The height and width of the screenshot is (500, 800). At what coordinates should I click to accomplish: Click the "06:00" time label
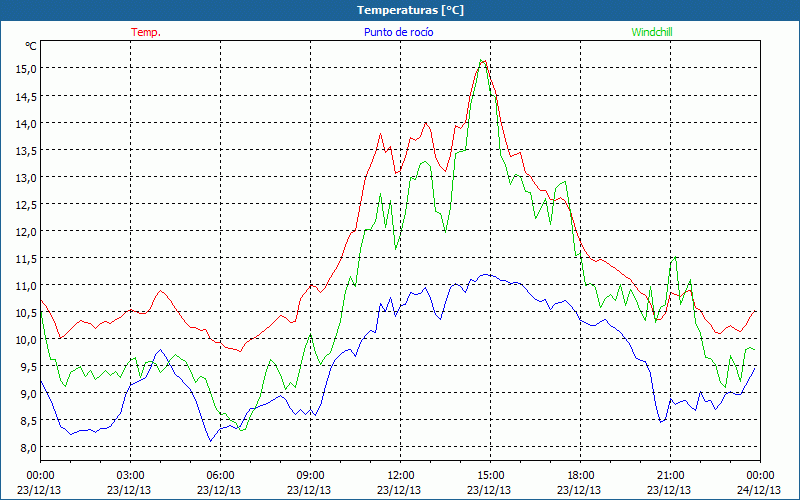coord(220,476)
